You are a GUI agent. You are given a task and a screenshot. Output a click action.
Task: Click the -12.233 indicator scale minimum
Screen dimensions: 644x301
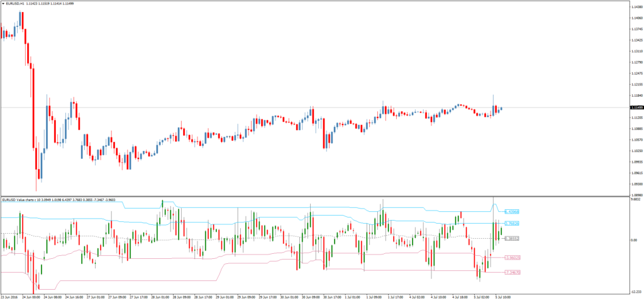(635, 292)
